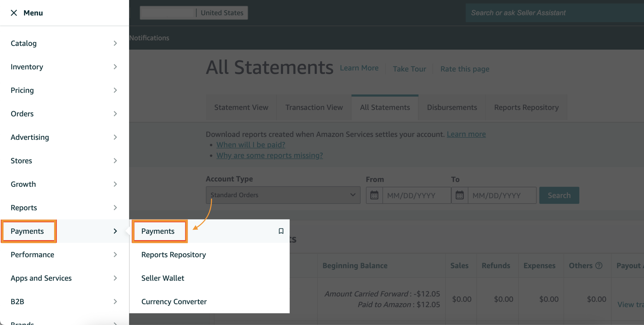
Task: Click the From date input field
Action: click(x=417, y=195)
